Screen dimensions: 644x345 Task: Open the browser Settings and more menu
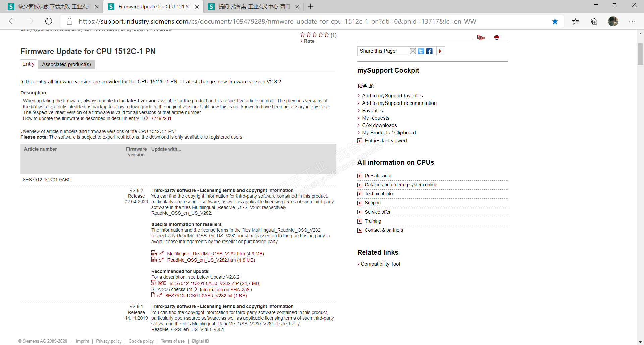click(632, 21)
